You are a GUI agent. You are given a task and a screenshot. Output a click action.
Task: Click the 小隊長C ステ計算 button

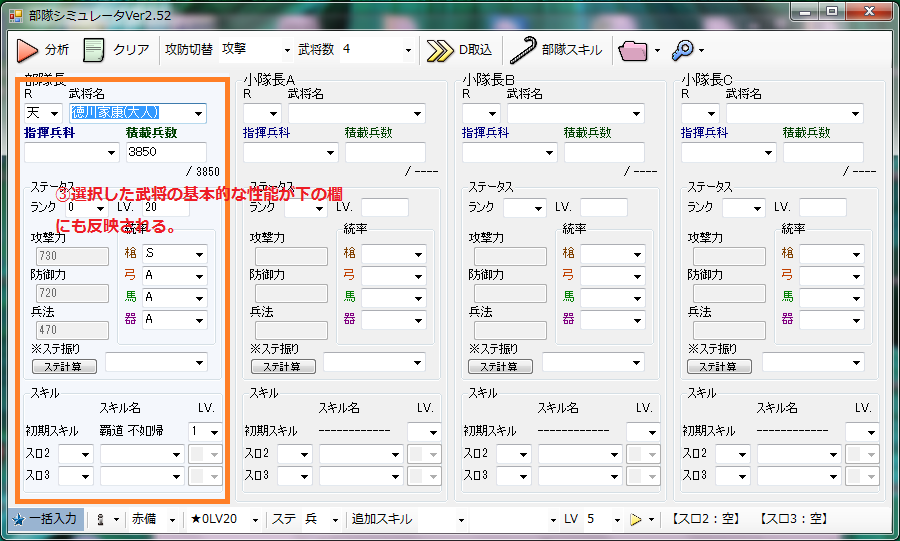pyautogui.click(x=719, y=367)
